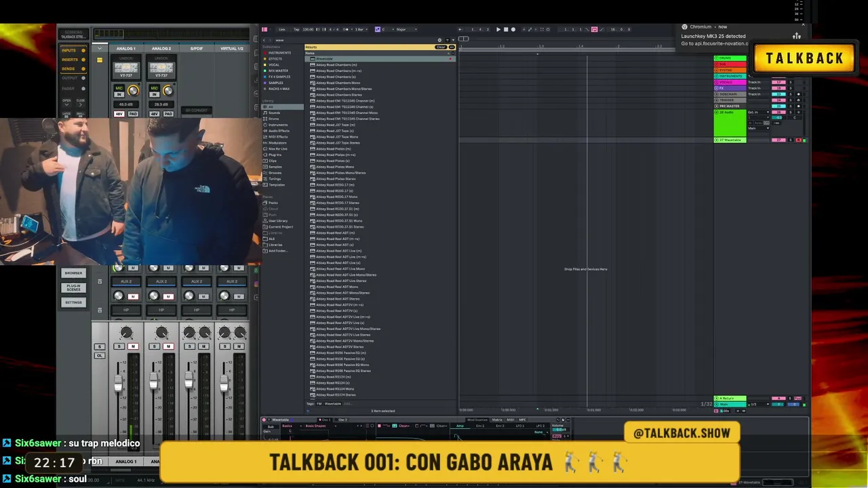
Task: Click the Grooves icon in Library
Action: (x=265, y=173)
